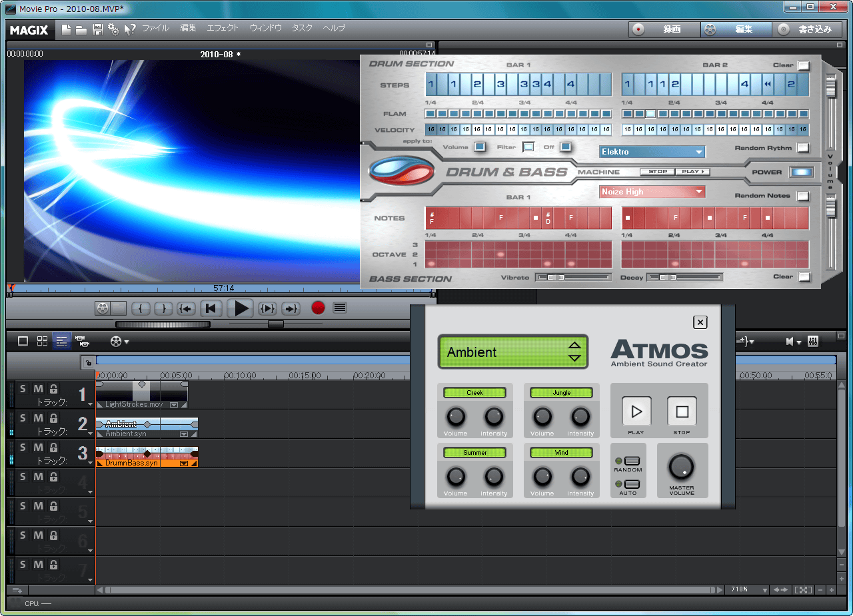Open the 編集 menu in the menu bar
The width and height of the screenshot is (853, 616).
click(x=188, y=29)
